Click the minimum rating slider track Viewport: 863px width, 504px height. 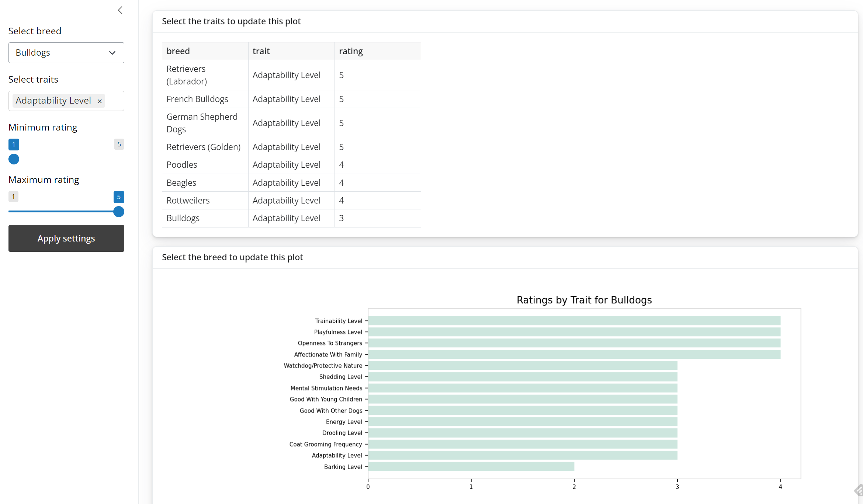pos(66,159)
